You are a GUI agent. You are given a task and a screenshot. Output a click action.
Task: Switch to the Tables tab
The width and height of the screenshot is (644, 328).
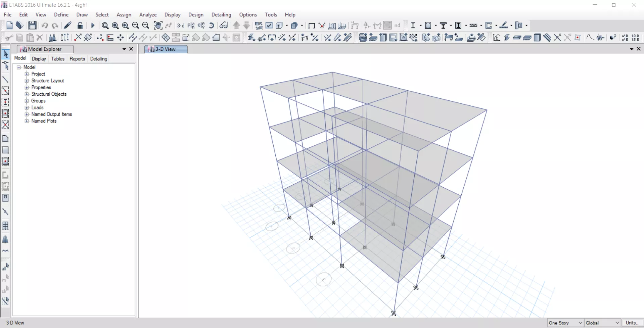58,59
